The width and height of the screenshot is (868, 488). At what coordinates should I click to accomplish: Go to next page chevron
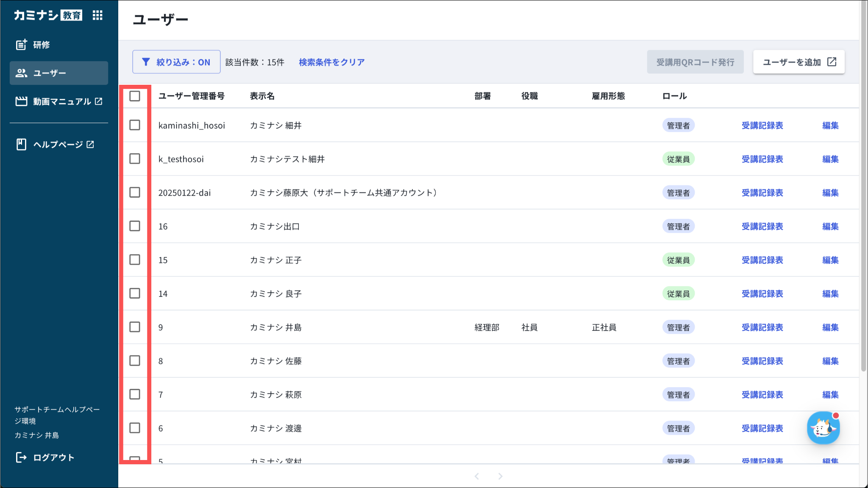pyautogui.click(x=500, y=476)
